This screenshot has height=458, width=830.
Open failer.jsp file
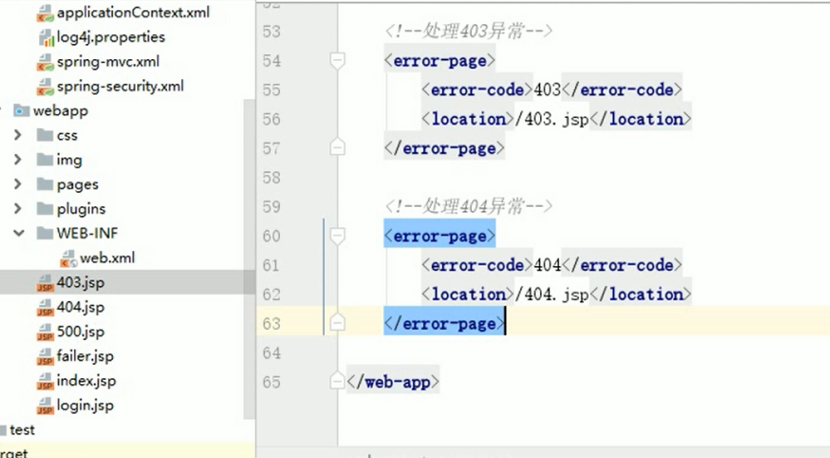coord(85,356)
